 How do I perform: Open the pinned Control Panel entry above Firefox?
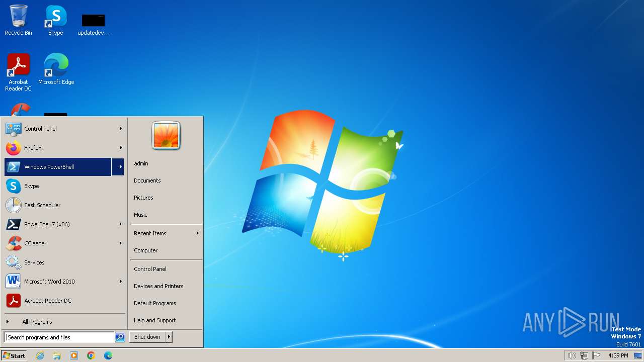tap(64, 129)
